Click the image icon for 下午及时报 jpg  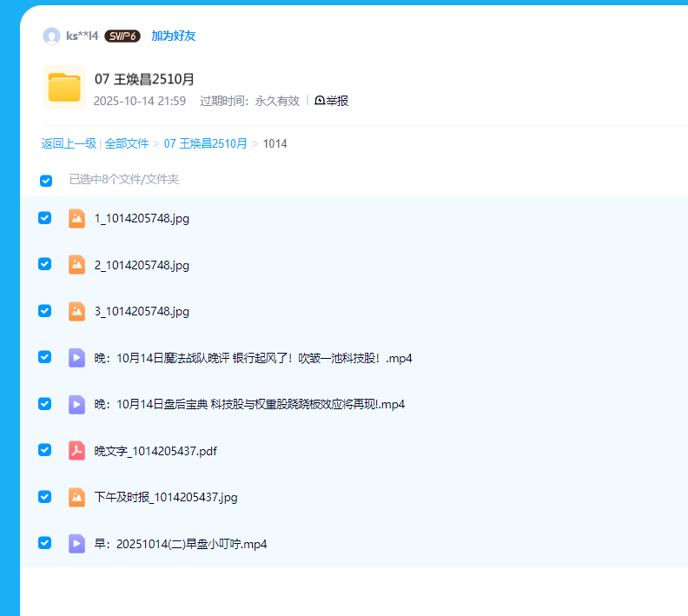coord(76,497)
